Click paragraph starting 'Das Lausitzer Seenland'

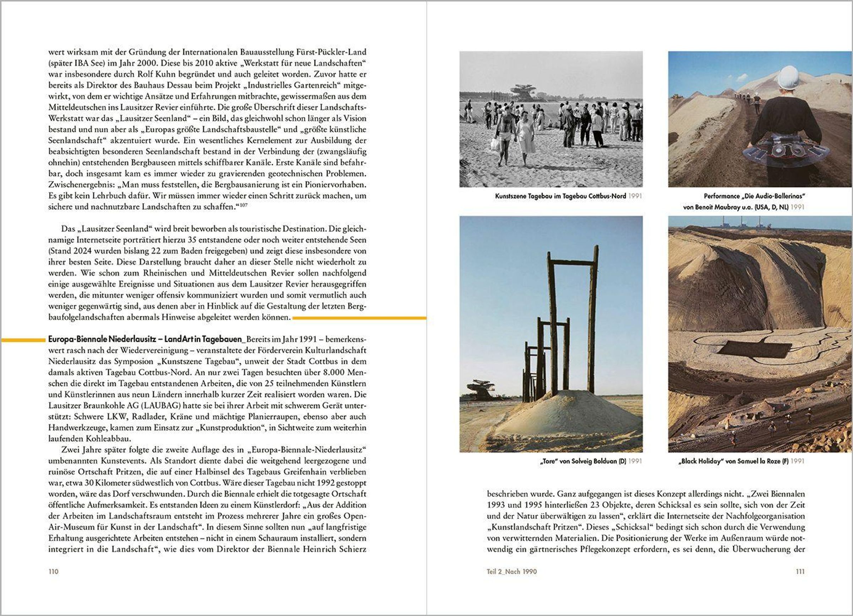[207, 273]
